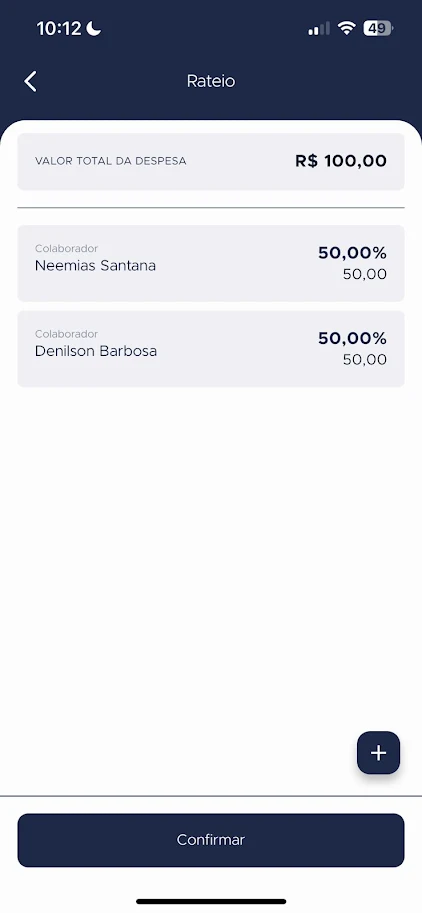Tap the home indicator bar at bottom
Viewport: 422px width, 913px height.
pyautogui.click(x=211, y=901)
